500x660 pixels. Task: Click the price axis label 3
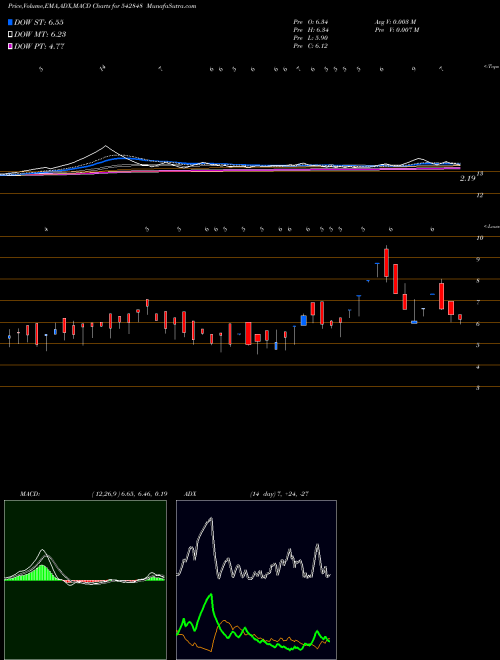click(x=478, y=388)
